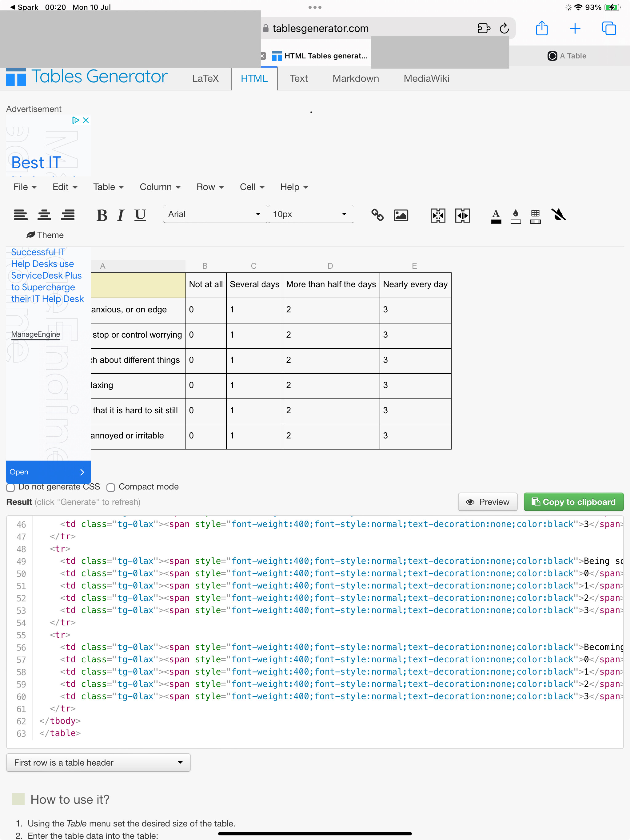Viewport: 630px width, 840px height.
Task: Split the selected cell
Action: (x=462, y=215)
